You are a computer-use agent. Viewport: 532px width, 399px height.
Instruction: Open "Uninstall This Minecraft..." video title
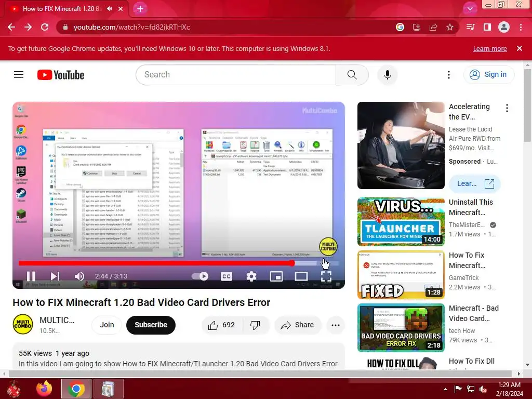pyautogui.click(x=471, y=207)
